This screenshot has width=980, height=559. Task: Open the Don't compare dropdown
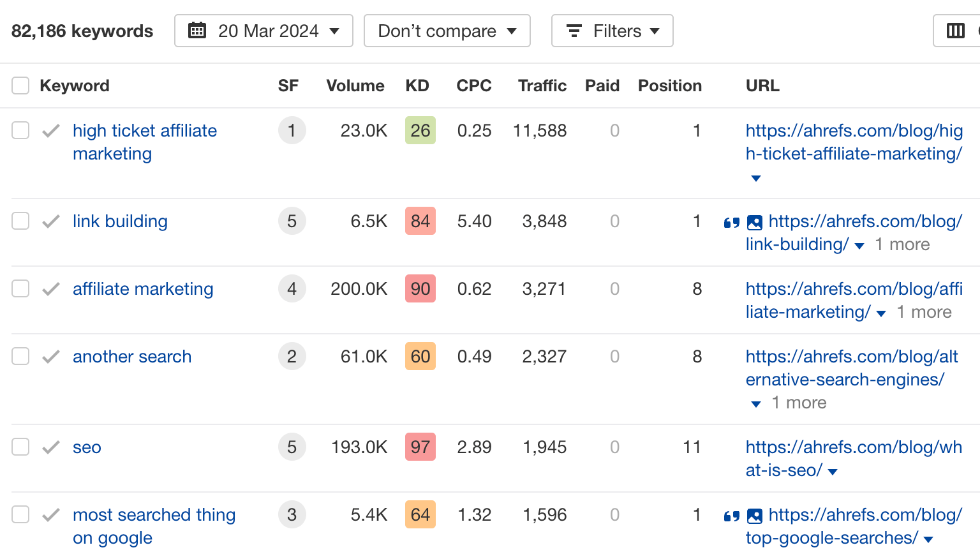pos(447,30)
